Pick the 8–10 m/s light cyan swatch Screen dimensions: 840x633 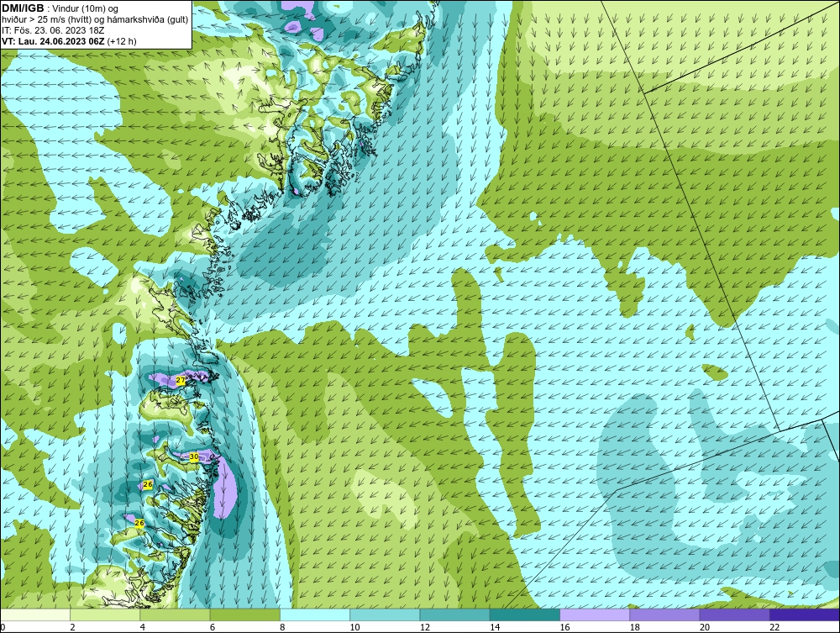(x=315, y=615)
